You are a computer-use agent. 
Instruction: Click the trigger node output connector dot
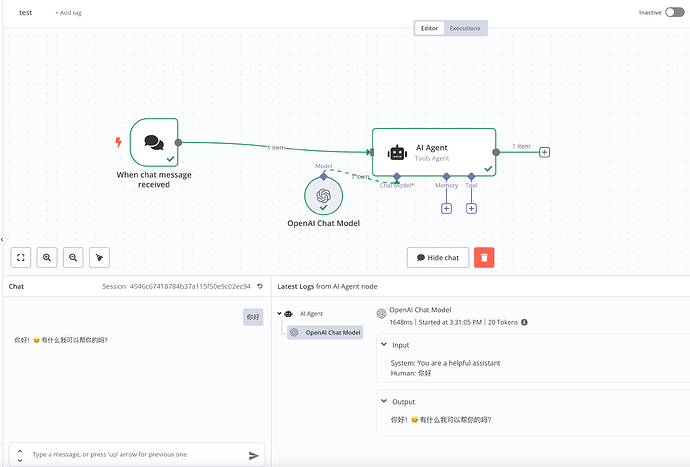point(178,142)
